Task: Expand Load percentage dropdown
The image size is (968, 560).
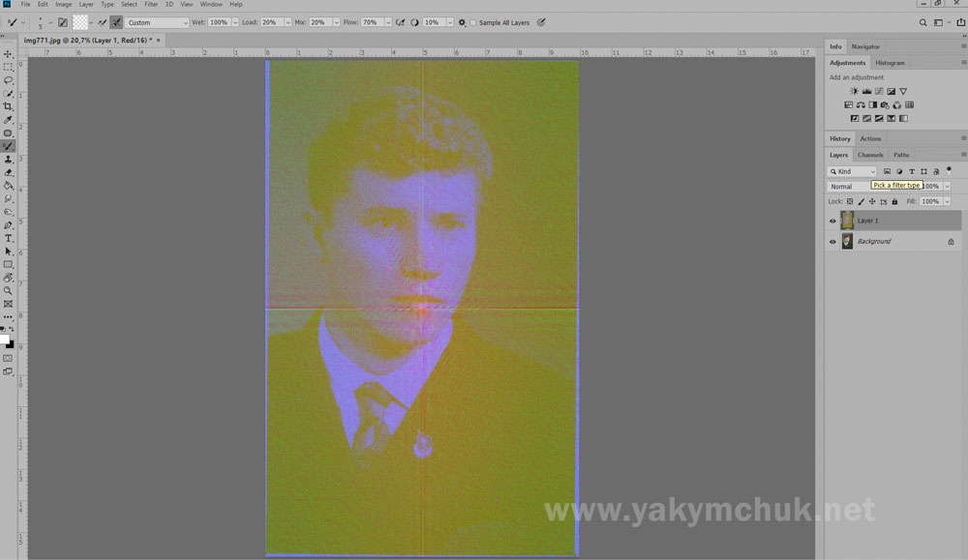Action: click(287, 23)
